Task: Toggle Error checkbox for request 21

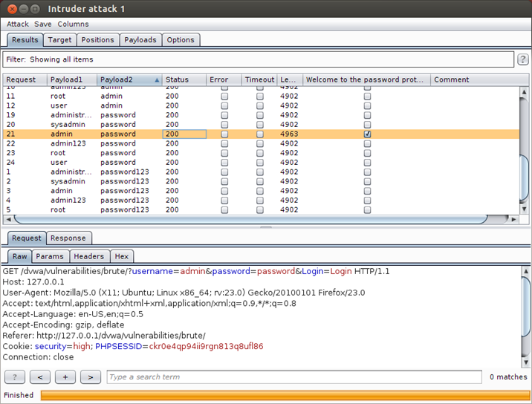Action: coord(224,134)
